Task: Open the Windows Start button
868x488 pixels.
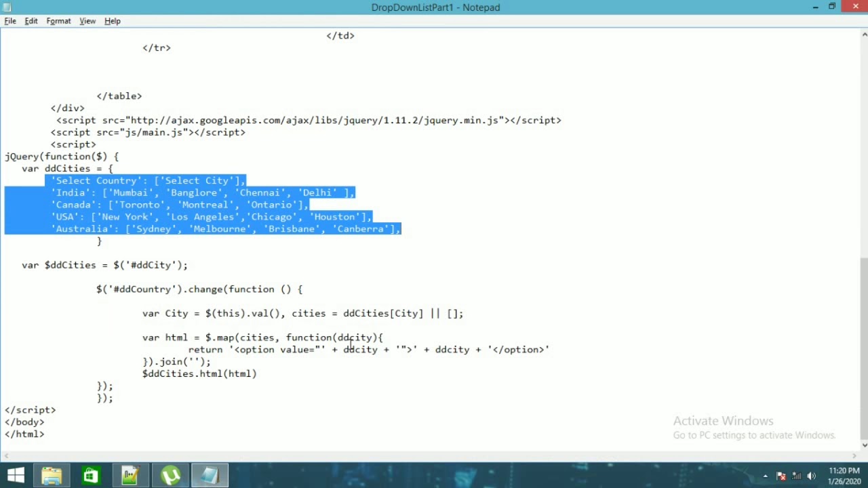Action: 16,476
